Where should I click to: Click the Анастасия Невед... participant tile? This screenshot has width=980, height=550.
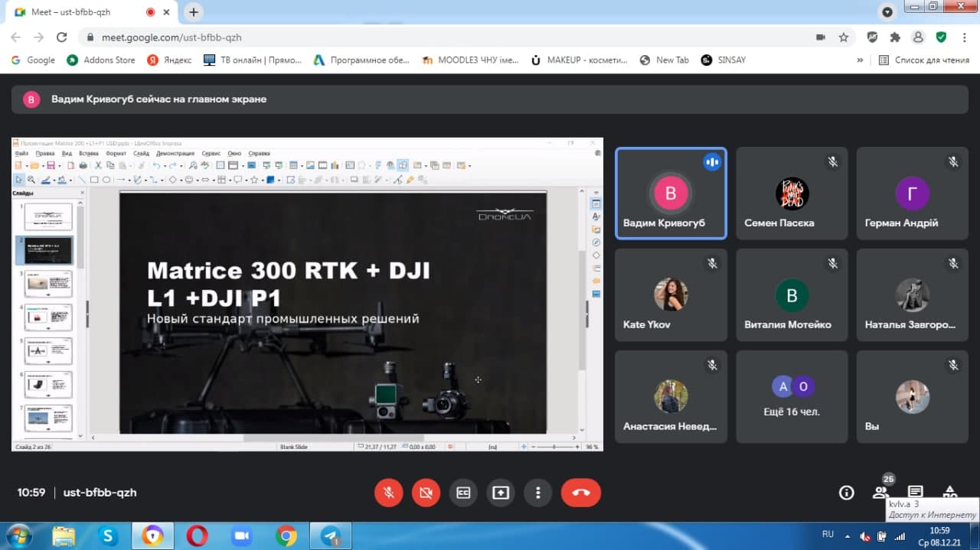click(x=671, y=397)
